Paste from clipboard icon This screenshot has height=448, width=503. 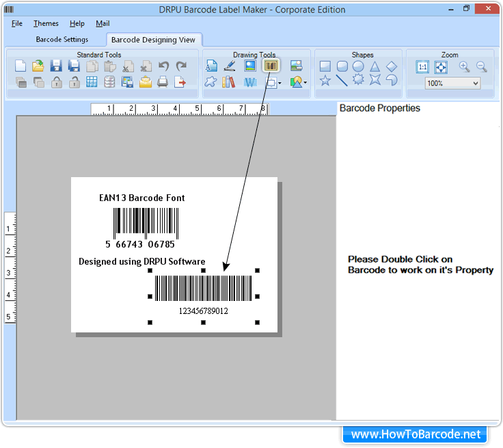click(110, 66)
